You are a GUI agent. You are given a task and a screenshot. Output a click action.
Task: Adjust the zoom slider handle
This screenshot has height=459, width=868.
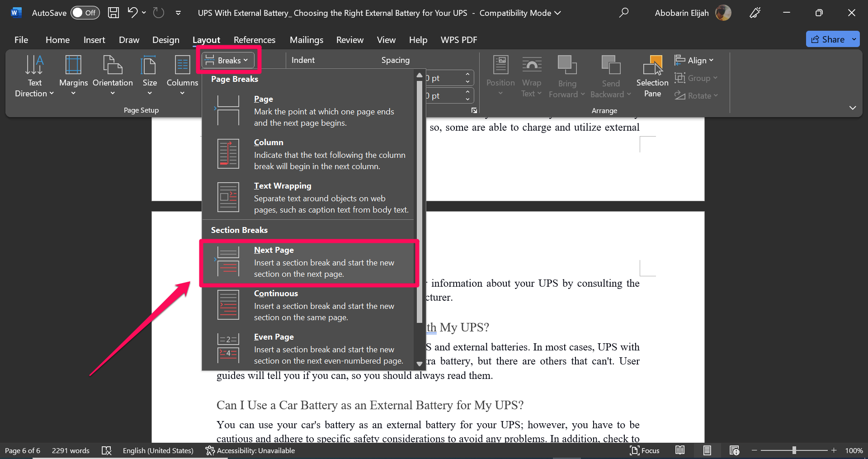[794, 450]
